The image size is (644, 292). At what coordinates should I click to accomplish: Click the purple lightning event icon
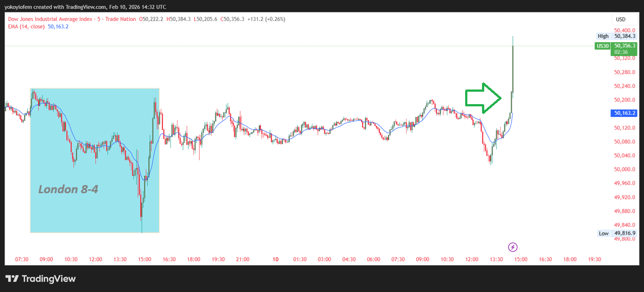click(513, 247)
